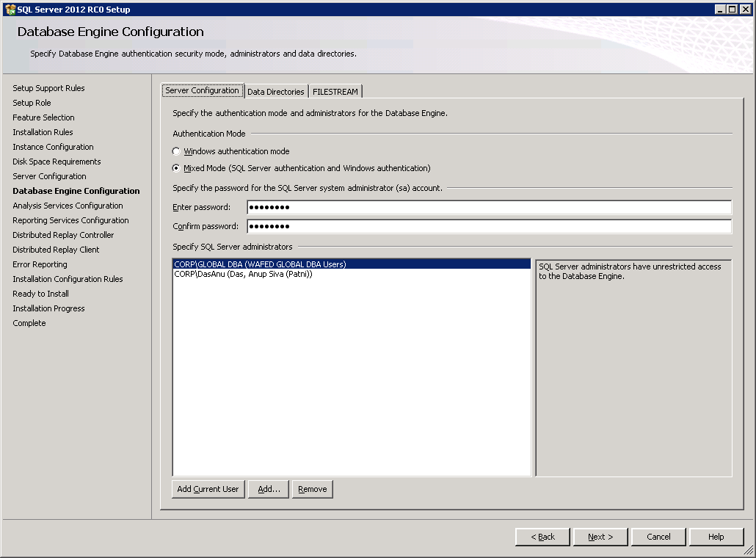Select CORP\GLOBAL DBA administrator entry
The height and width of the screenshot is (558, 756).
click(261, 264)
